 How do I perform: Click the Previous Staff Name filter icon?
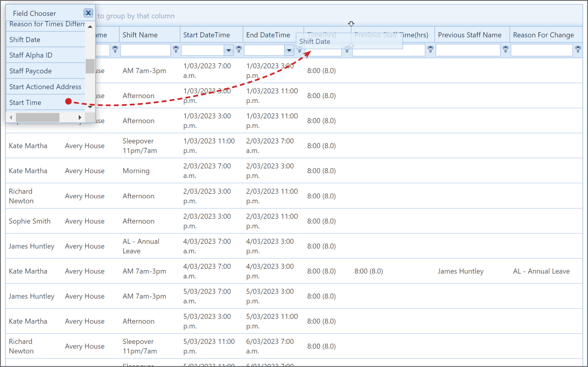click(x=506, y=49)
